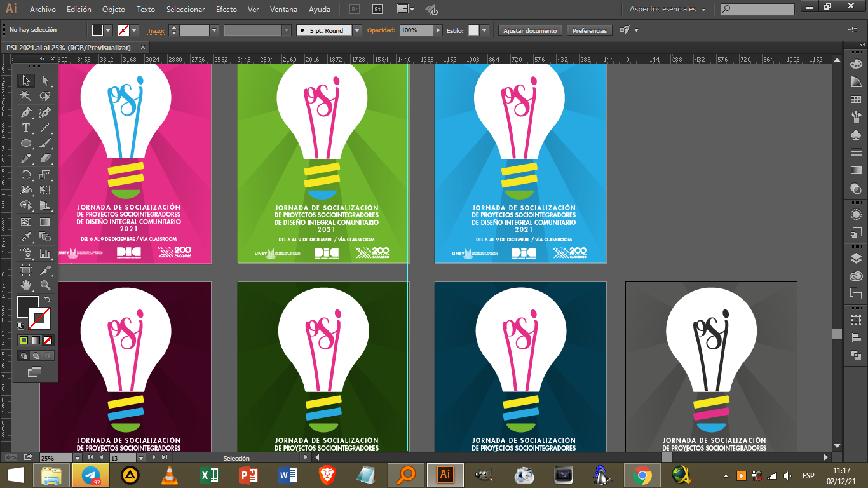868x488 pixels.
Task: Expand the opacity slider arrow
Action: pos(438,30)
